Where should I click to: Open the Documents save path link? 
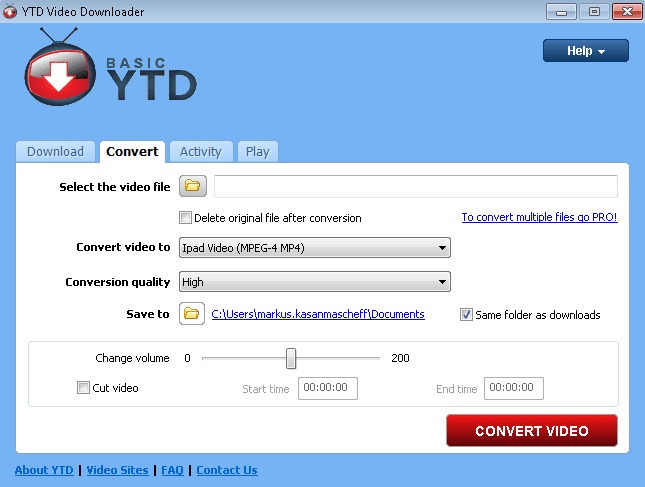click(x=318, y=314)
